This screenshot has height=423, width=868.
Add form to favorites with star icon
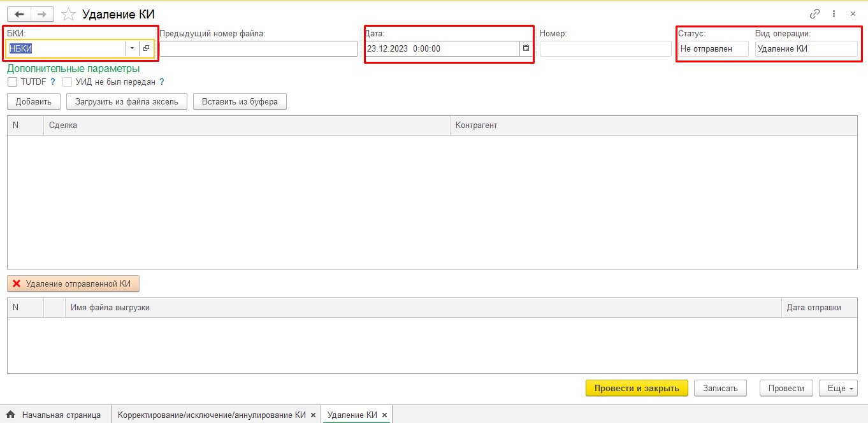(68, 14)
